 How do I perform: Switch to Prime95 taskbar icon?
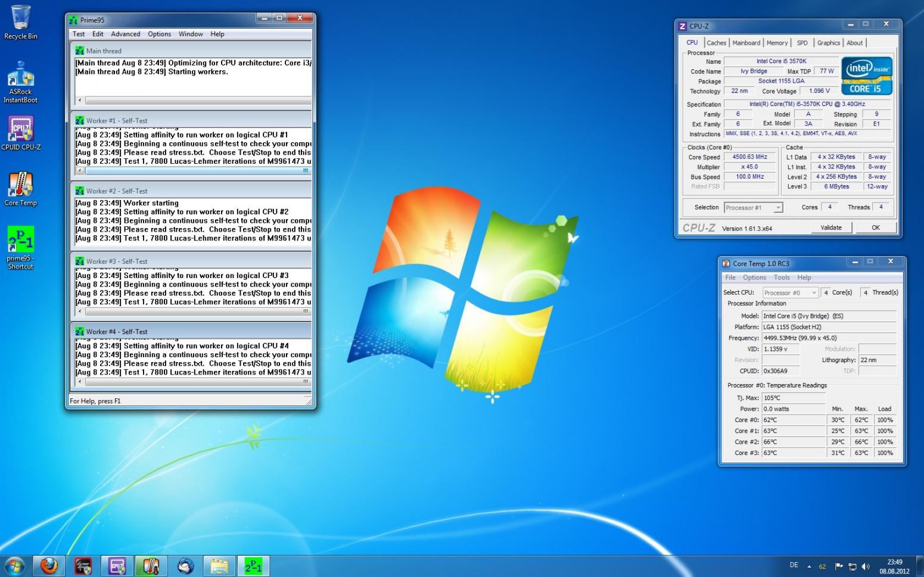254,565
